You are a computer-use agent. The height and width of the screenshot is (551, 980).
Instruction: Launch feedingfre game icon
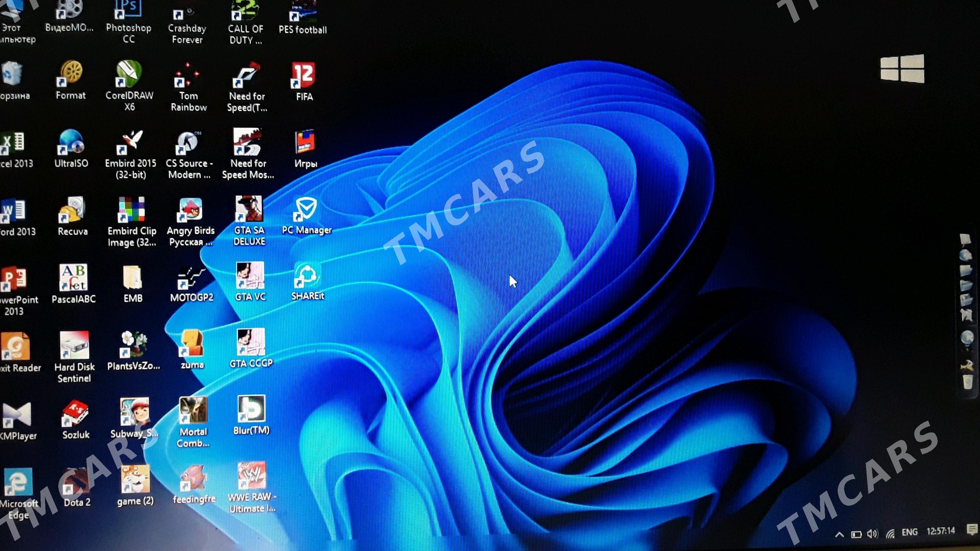194,484
